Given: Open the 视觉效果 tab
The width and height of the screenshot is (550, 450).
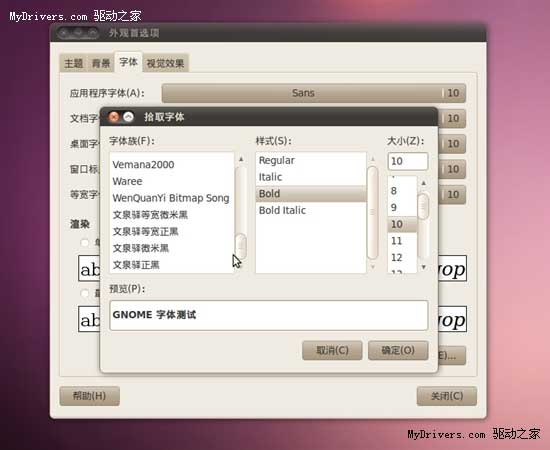Looking at the screenshot, I should click(x=165, y=63).
